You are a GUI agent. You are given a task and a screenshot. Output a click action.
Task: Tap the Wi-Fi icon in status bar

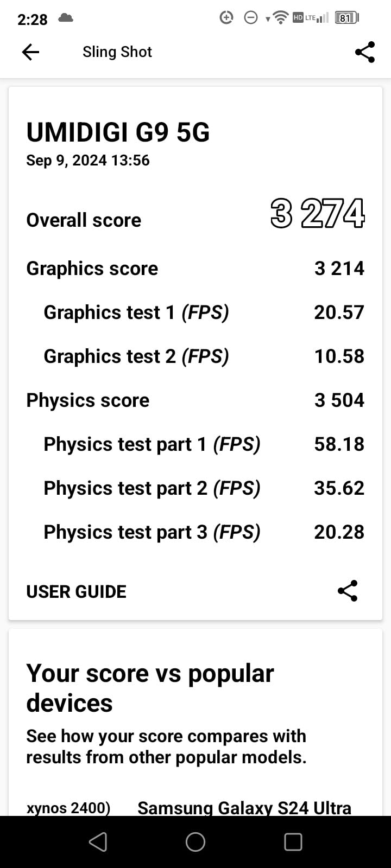(281, 18)
